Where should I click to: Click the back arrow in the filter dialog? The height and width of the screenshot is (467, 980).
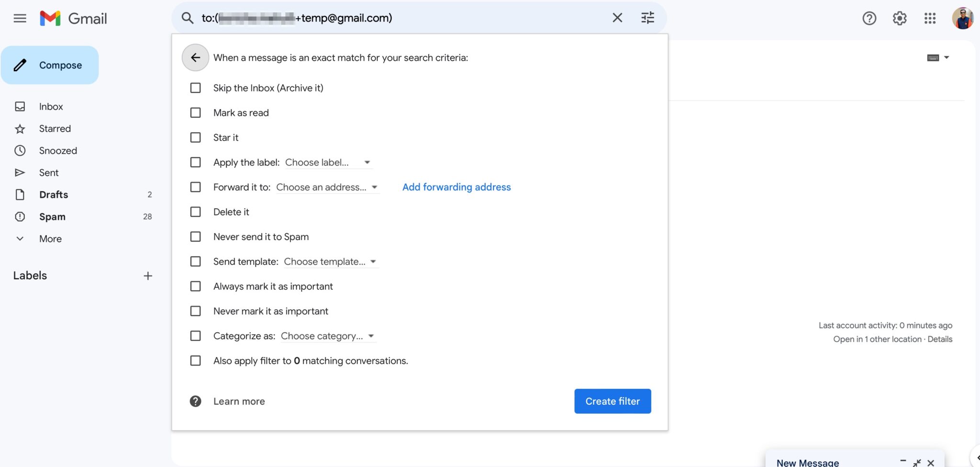click(195, 57)
